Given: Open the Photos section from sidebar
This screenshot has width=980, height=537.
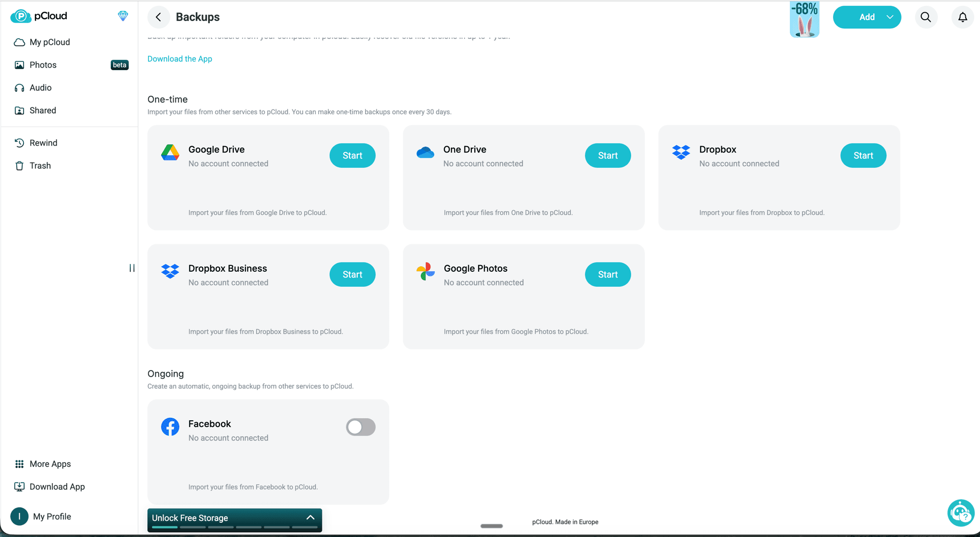Looking at the screenshot, I should pyautogui.click(x=44, y=64).
